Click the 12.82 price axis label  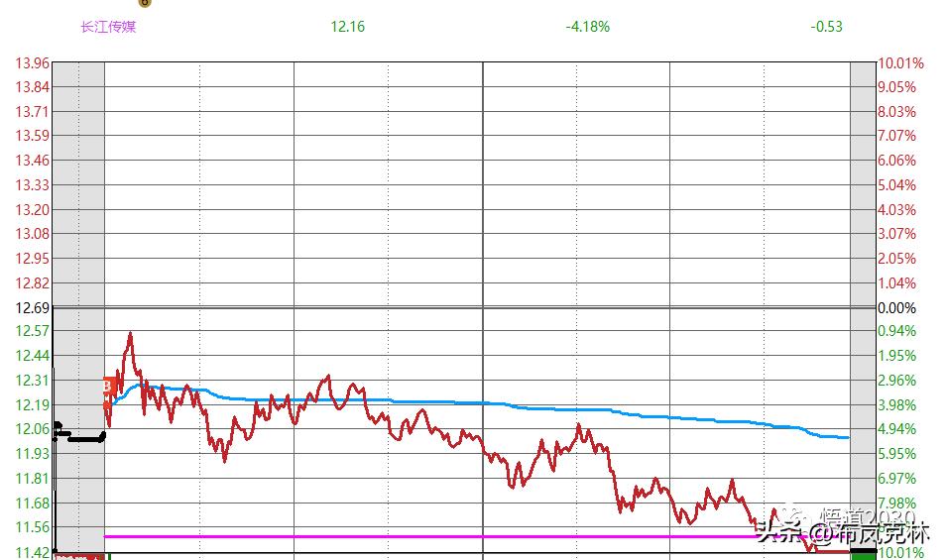coord(33,282)
